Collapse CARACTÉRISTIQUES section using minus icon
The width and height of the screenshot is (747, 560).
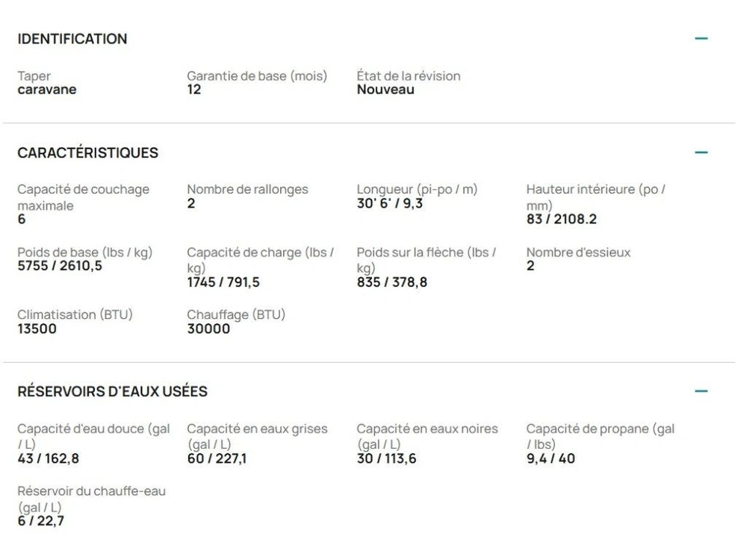[701, 152]
